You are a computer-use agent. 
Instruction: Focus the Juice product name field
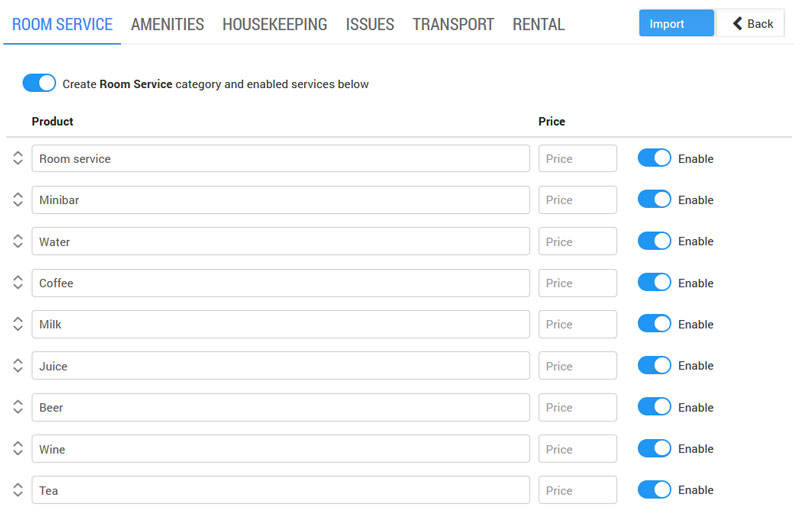(x=280, y=366)
